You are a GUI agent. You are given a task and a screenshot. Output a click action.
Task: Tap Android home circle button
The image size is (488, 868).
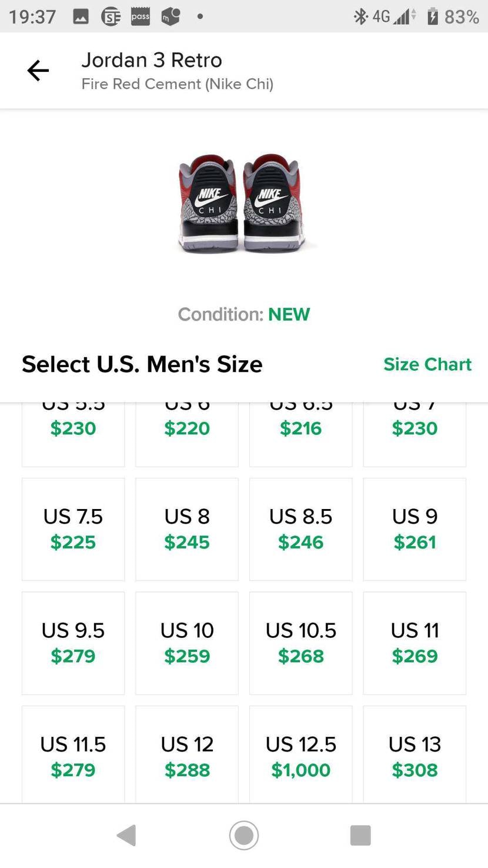point(244,835)
